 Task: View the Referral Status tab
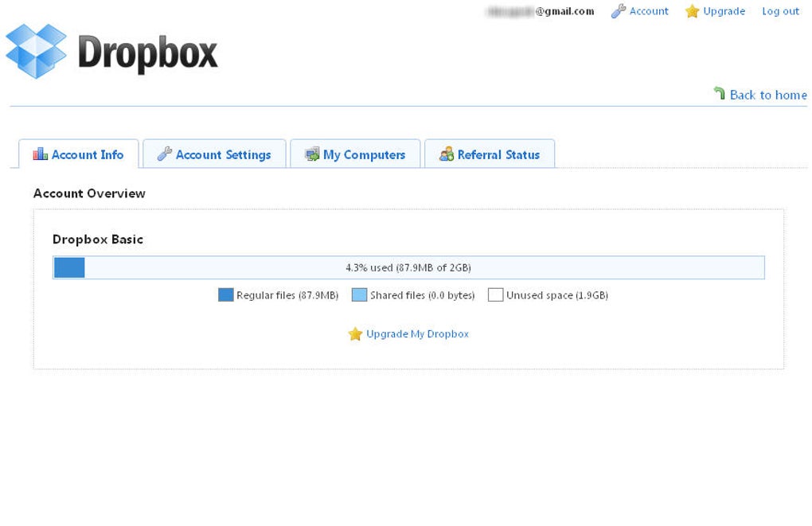[490, 154]
